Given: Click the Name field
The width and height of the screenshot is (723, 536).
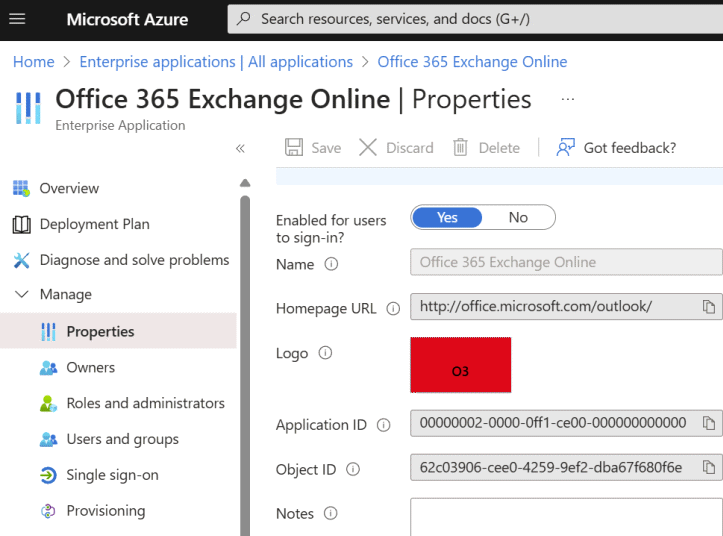Looking at the screenshot, I should [x=566, y=262].
